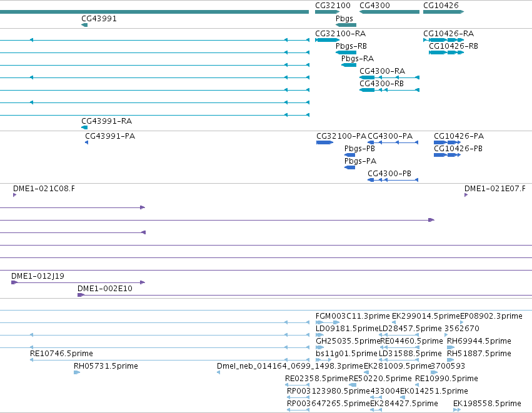The image size is (532, 413).
Task: Click the RH51887.5prime EST feature
Action: (x=451, y=360)
